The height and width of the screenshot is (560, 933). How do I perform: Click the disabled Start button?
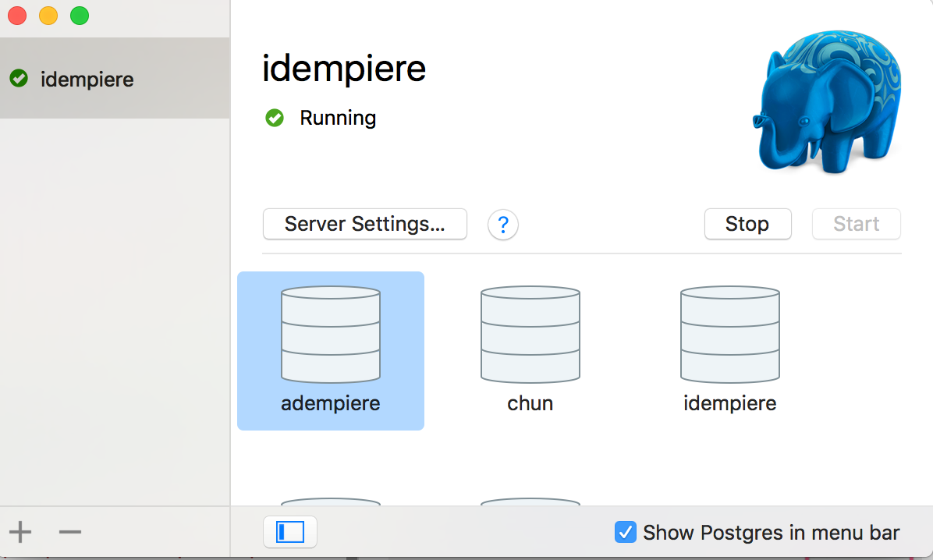coord(857,224)
